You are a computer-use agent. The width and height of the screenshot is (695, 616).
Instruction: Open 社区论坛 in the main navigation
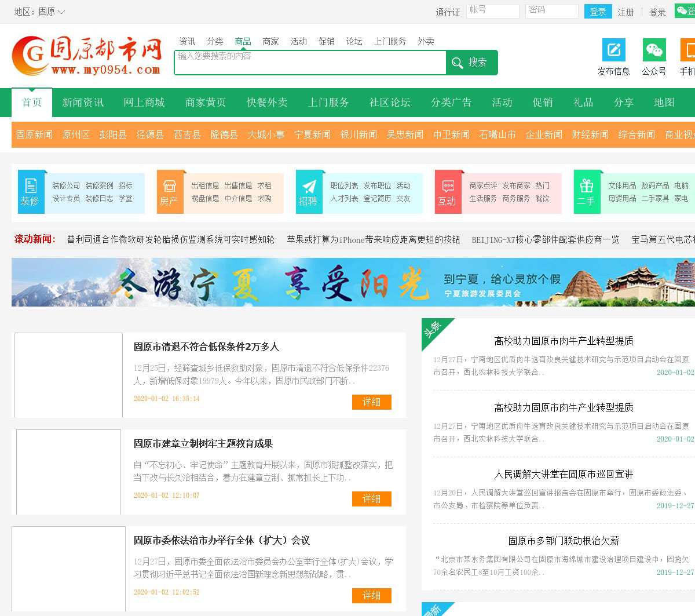point(390,103)
